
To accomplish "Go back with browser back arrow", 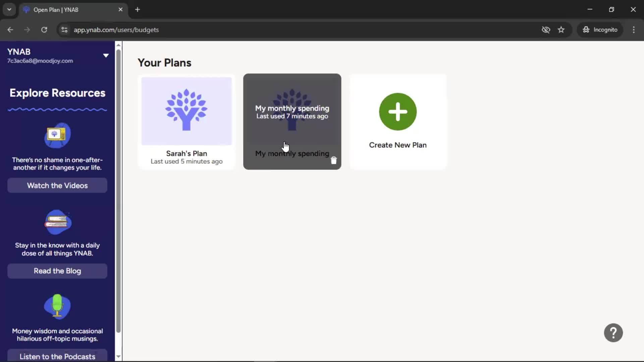I will coord(10,29).
